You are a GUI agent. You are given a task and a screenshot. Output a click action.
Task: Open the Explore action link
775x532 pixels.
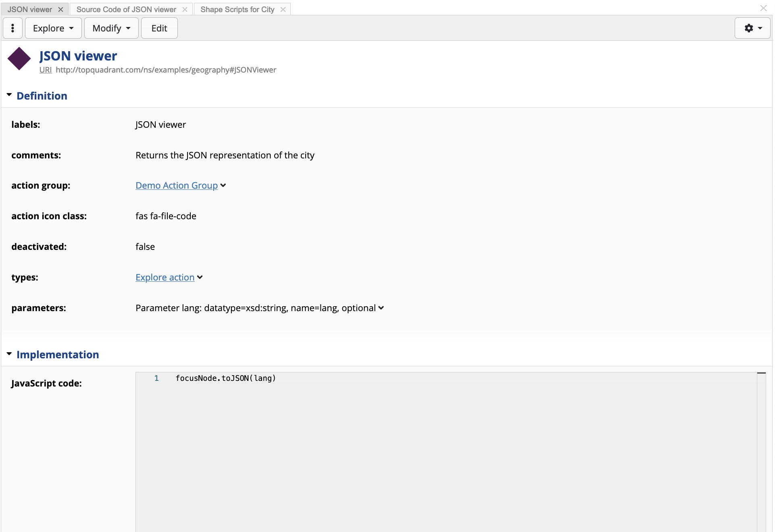point(165,277)
